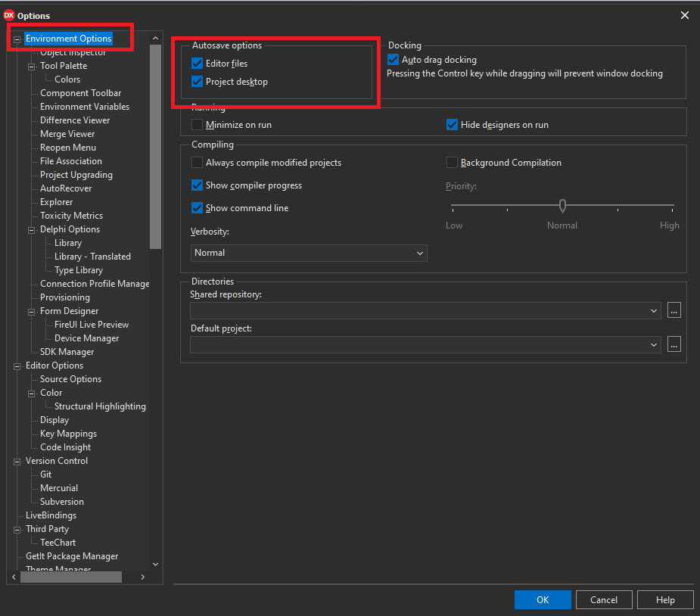Collapse the Tool Palette tree node

click(x=32, y=66)
